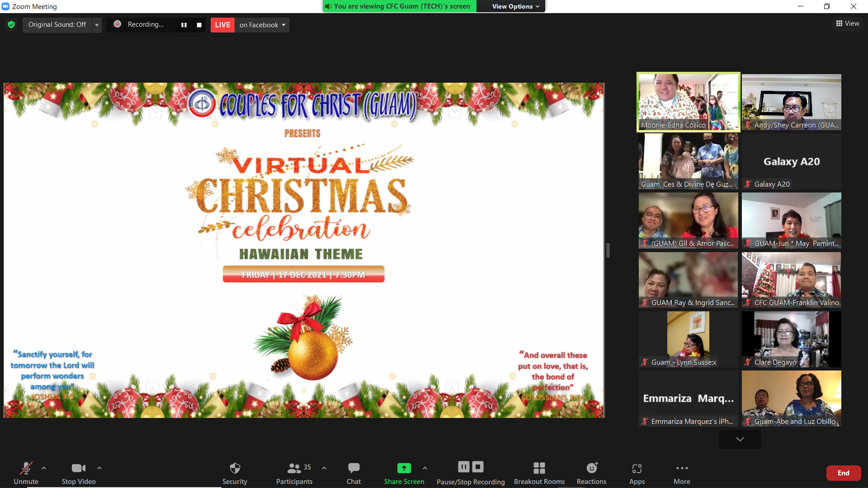
Task: Select the CFC GUAM-Franklin Valino video tile
Action: point(791,280)
